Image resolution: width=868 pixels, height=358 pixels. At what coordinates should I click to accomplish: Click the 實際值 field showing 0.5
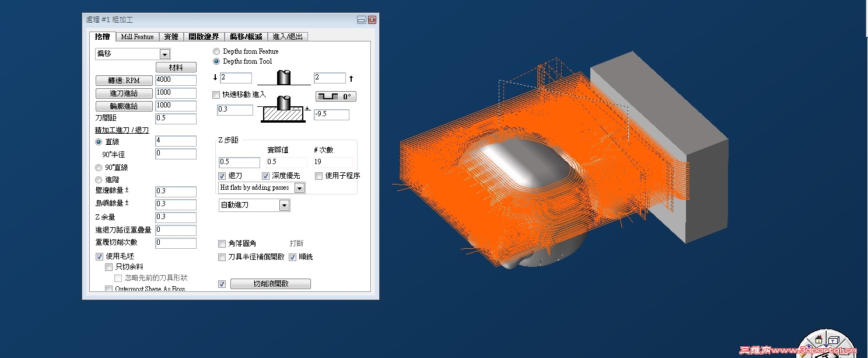pyautogui.click(x=286, y=163)
